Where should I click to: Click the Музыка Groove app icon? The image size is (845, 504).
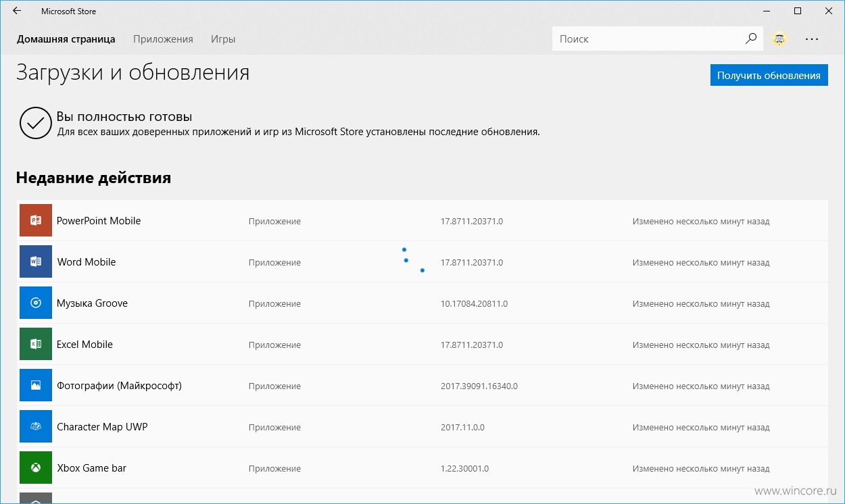(36, 303)
